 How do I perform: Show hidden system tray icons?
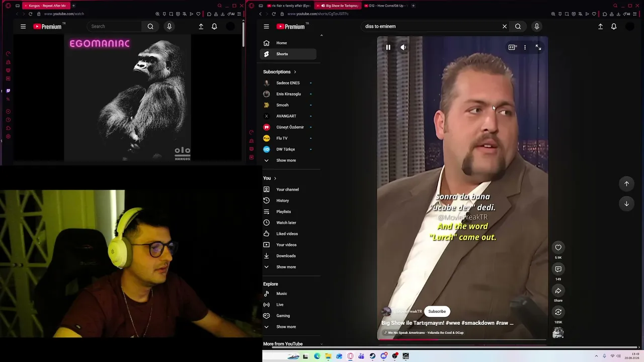[596, 356]
